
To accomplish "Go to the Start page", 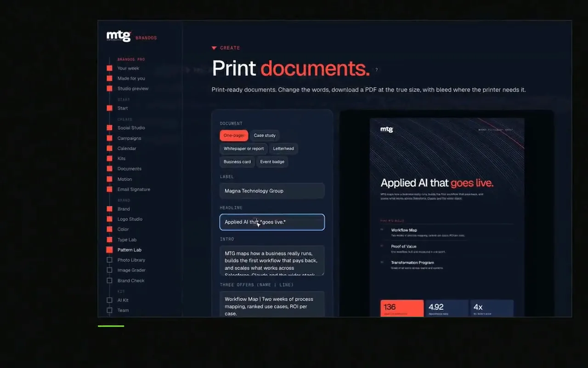I will pyautogui.click(x=123, y=108).
